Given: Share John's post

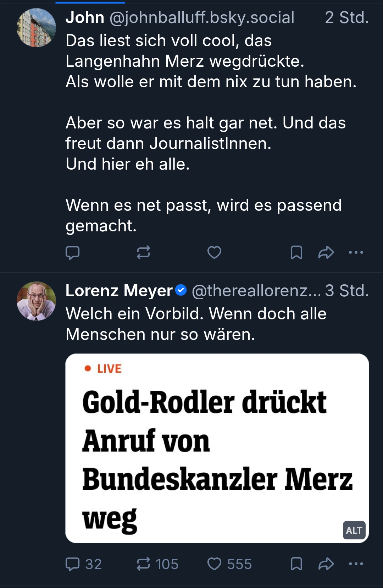Looking at the screenshot, I should point(326,253).
